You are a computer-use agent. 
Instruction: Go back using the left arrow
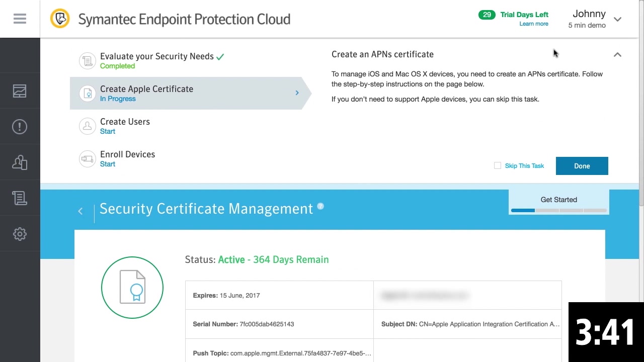(80, 211)
